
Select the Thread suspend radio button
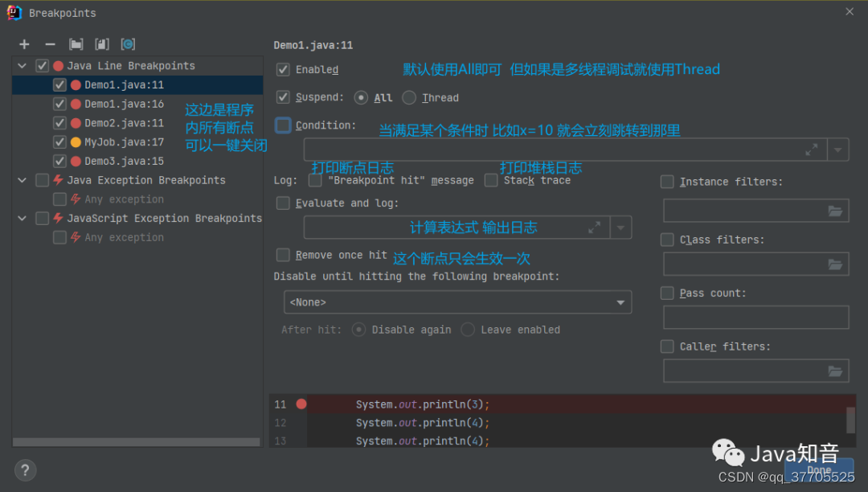tap(409, 97)
